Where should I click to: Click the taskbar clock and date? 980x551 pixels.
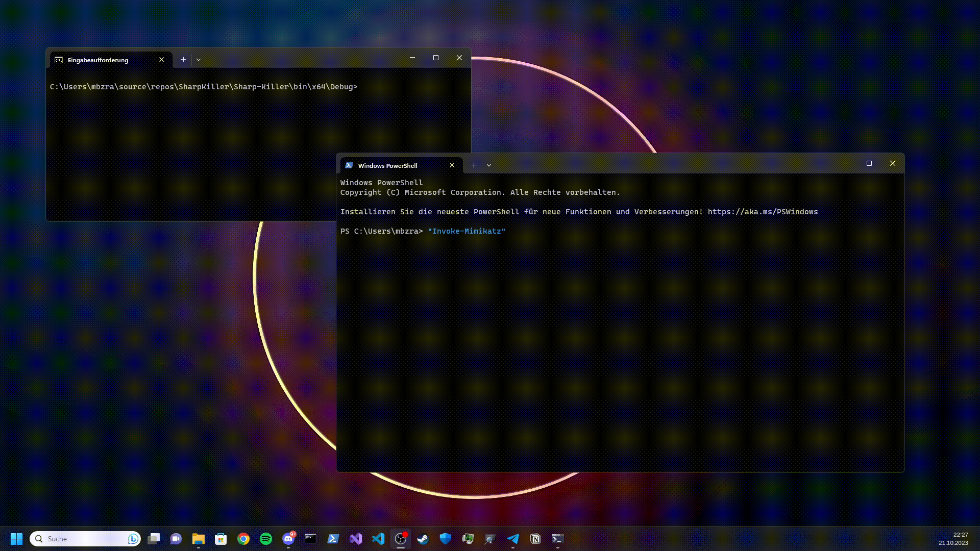pyautogui.click(x=952, y=539)
